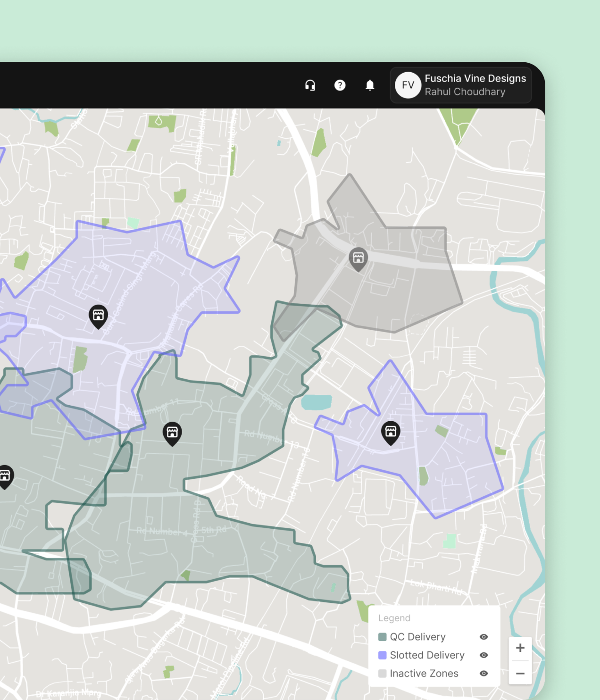
Task: Hide QC Delivery zones with eye icon
Action: [483, 637]
